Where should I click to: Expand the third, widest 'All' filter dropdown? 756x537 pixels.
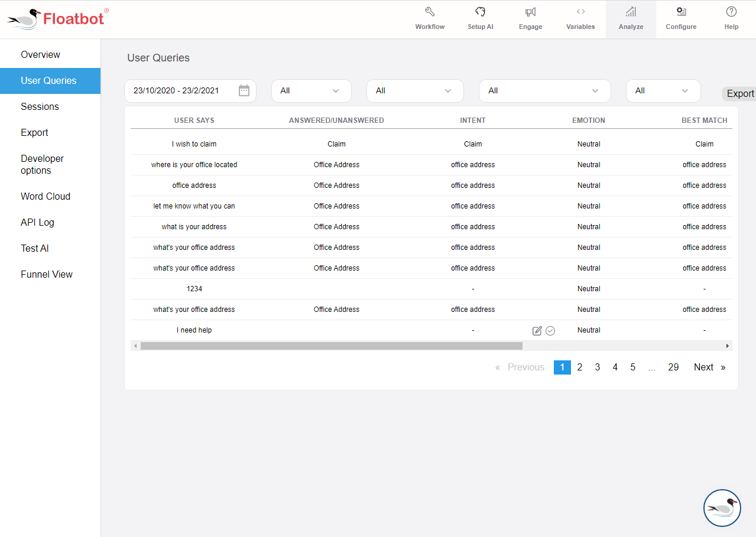click(x=544, y=91)
